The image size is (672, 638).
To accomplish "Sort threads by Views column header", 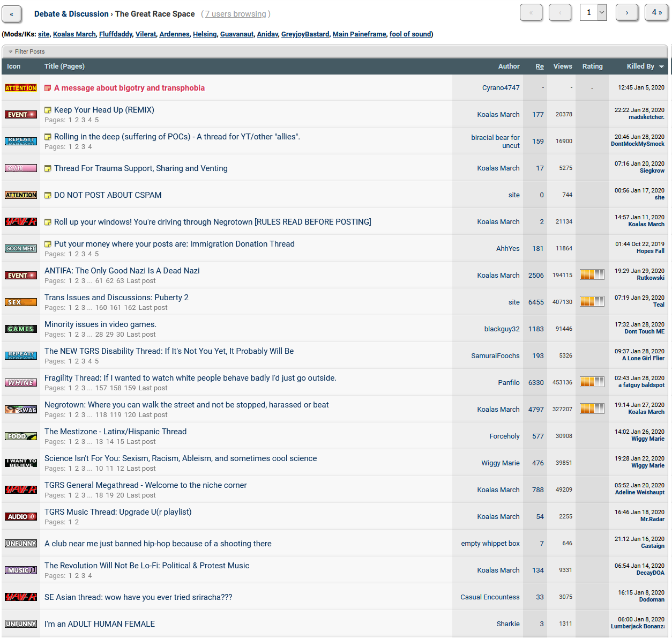I will click(563, 66).
